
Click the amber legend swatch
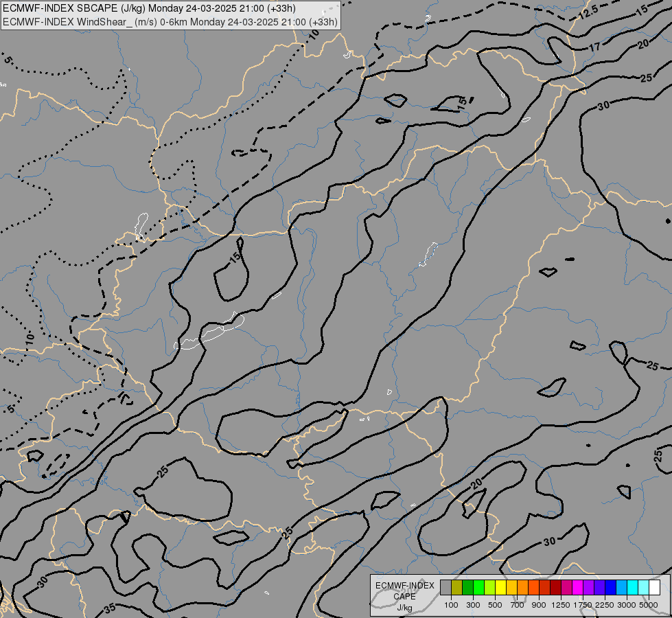tap(511, 588)
